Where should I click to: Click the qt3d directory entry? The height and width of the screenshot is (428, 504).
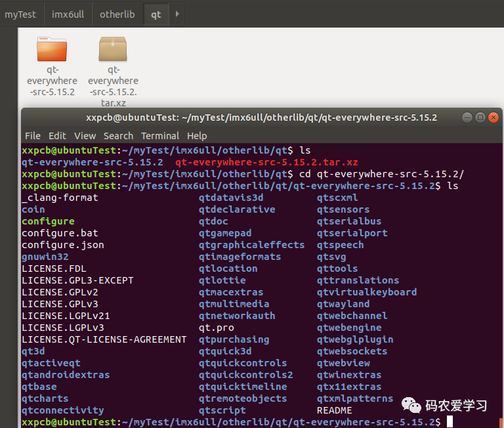[33, 351]
